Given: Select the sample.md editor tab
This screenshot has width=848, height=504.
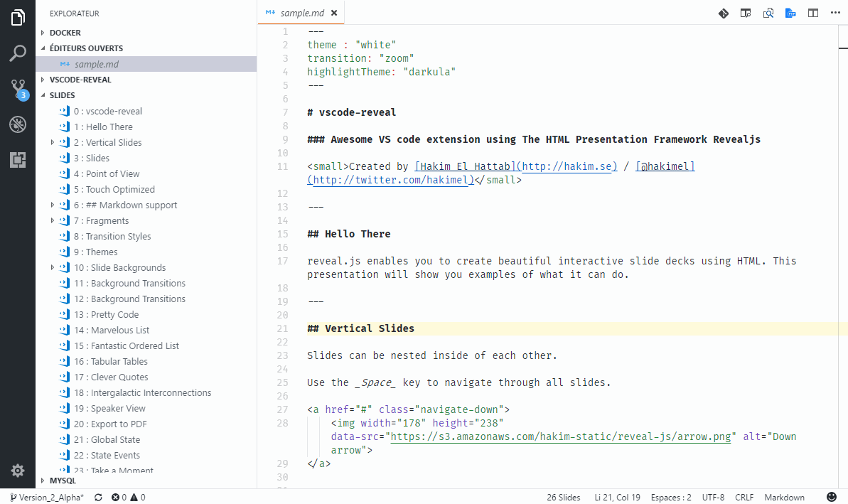Looking at the screenshot, I should pos(301,13).
